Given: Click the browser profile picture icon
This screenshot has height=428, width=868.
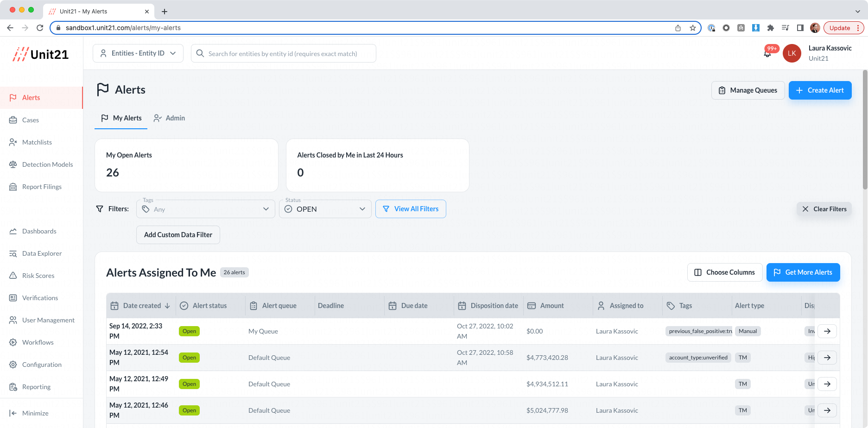Looking at the screenshot, I should coord(815,28).
